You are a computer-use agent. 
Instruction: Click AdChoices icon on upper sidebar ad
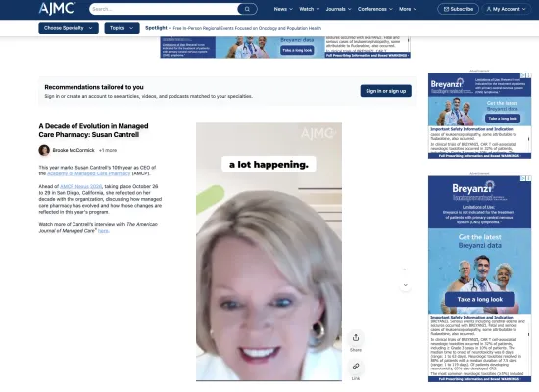click(x=523, y=75)
